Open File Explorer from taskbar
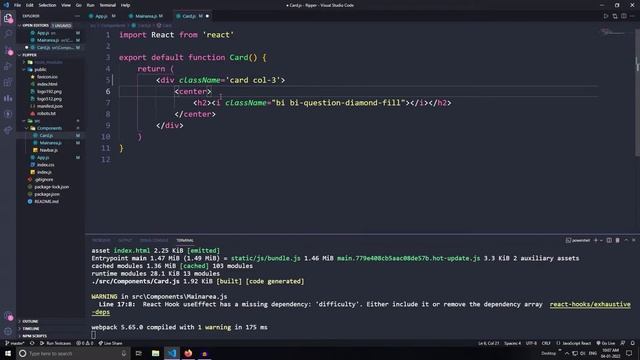This screenshot has width=640, height=360. (156, 353)
